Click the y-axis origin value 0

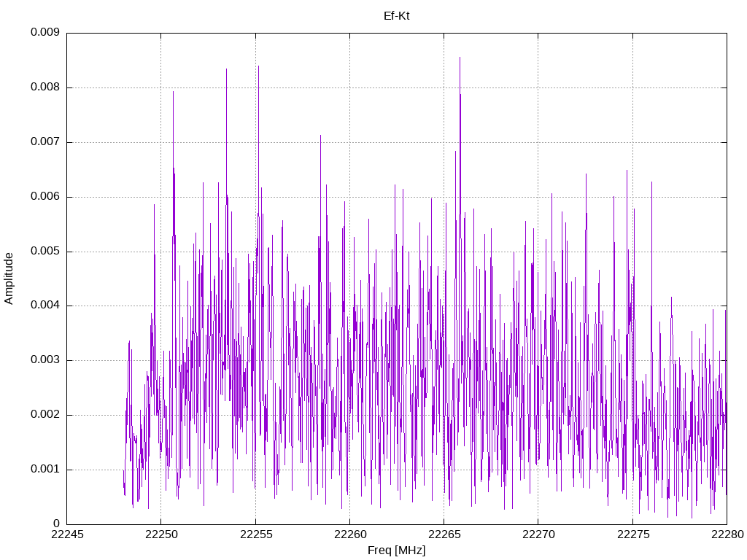[57, 524]
